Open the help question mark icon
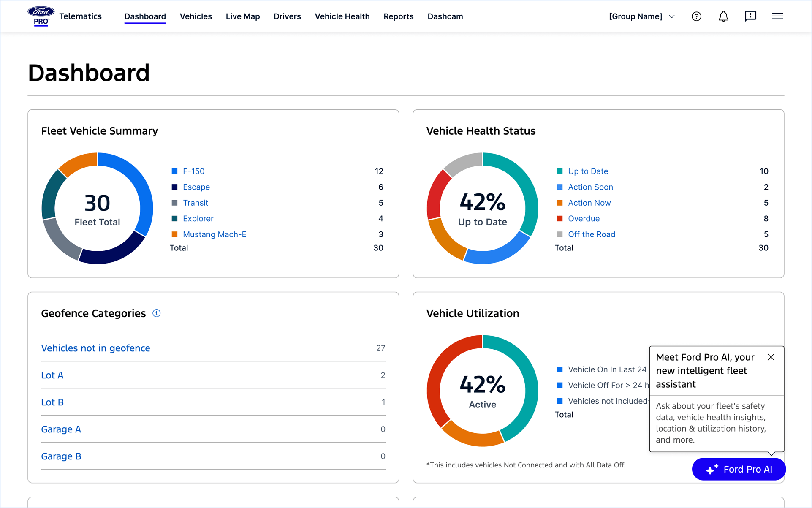This screenshot has width=812, height=508. [x=696, y=16]
